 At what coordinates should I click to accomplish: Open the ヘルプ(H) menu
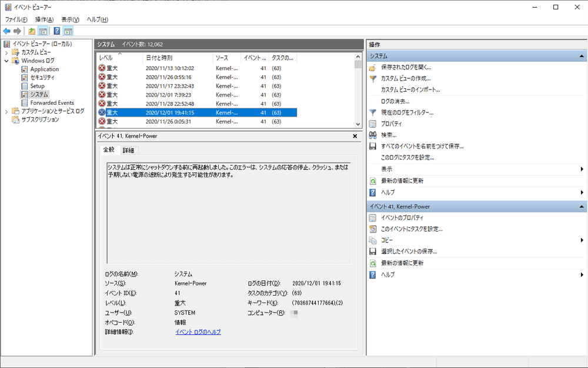pyautogui.click(x=98, y=19)
